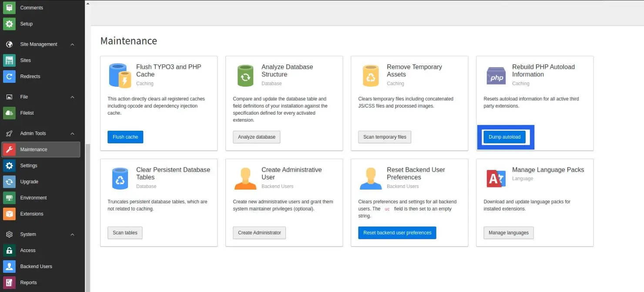Click the sidebar vertical scrollbar thumb
The height and width of the screenshot is (292, 644).
click(87, 218)
